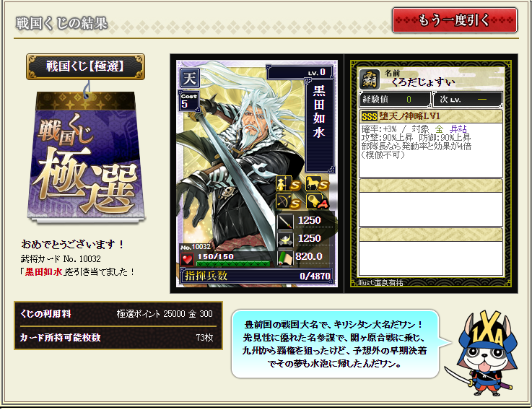
Task: Click the 天 rarity icon on the card
Action: coord(189,79)
